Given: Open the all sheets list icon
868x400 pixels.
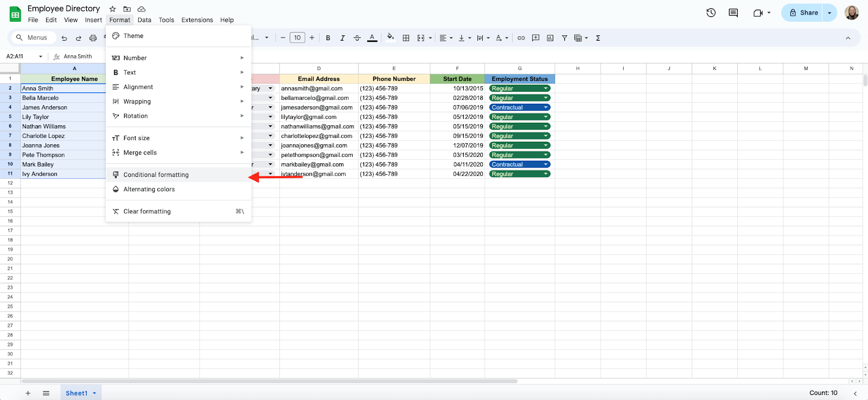Looking at the screenshot, I should point(46,393).
